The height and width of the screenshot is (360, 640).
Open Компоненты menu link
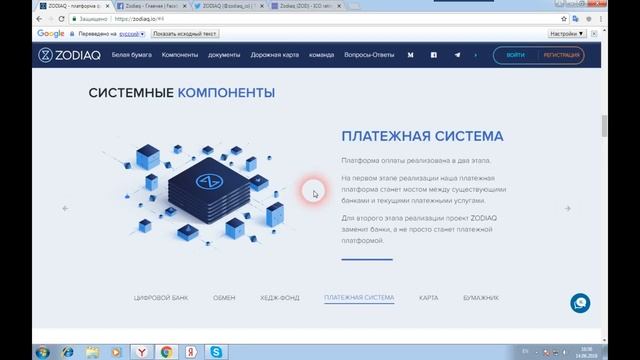180,55
